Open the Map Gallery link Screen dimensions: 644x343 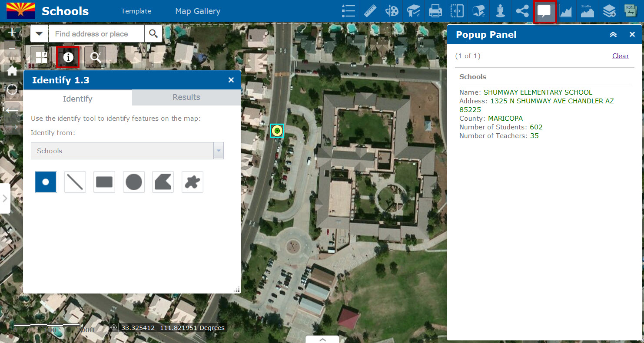pos(198,11)
